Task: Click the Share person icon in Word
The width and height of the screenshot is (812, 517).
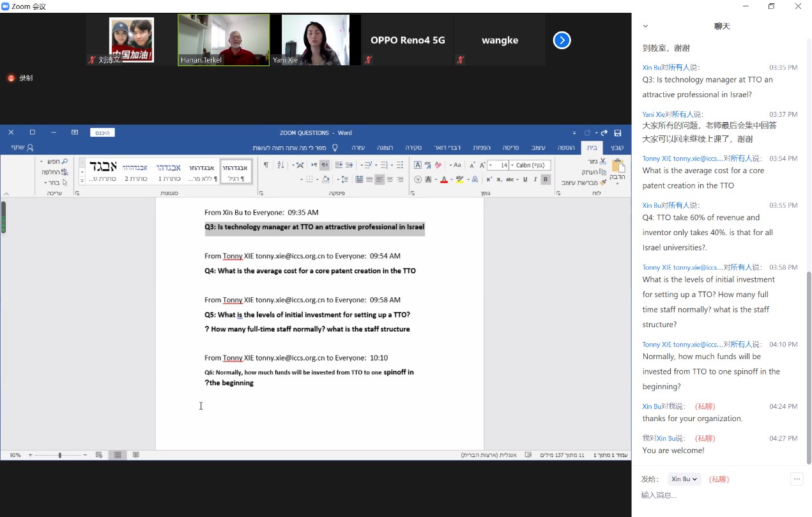Action: point(29,148)
